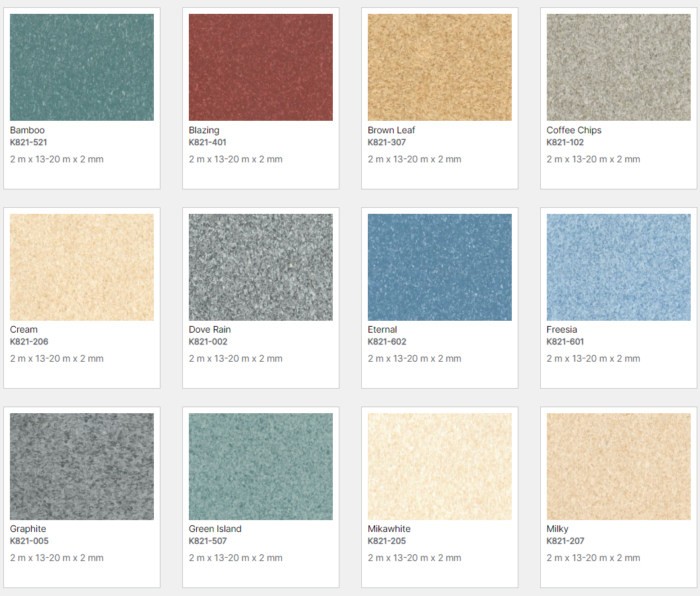Select product code K821-207
This screenshot has height=596, width=700.
565,541
